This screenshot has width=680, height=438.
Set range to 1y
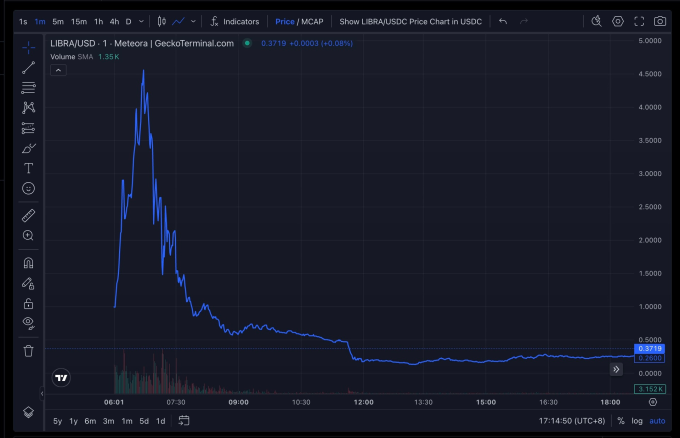coord(74,421)
